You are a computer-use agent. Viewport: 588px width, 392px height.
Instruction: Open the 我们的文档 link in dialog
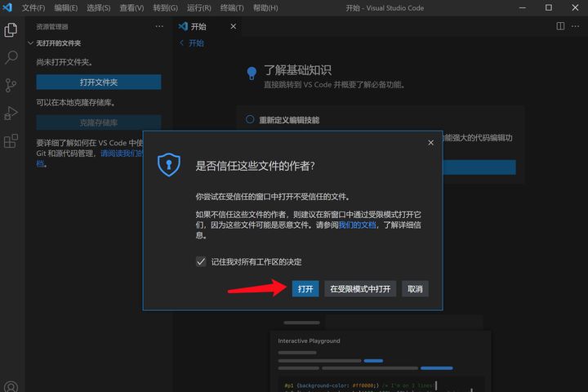coord(357,225)
